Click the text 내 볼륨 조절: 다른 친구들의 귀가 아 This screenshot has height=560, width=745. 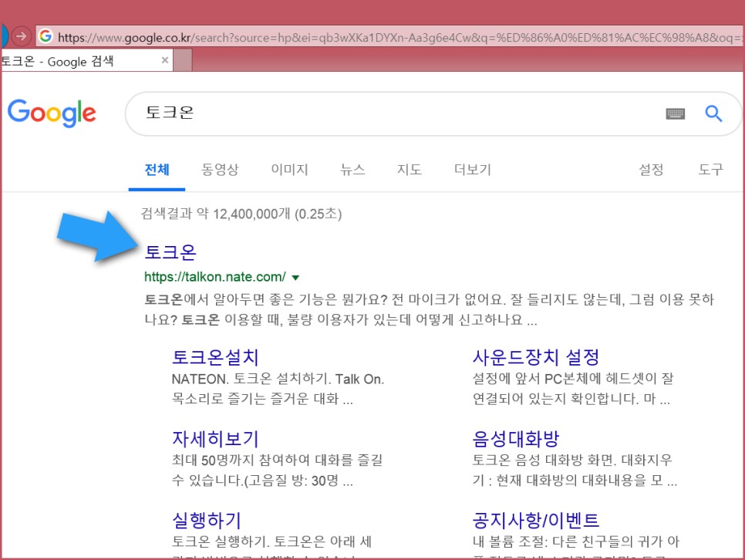(x=576, y=541)
